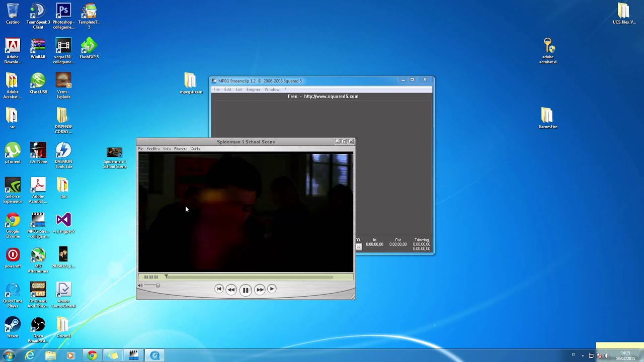This screenshot has width=644, height=362.
Task: Select the Adobe FormsCentral desktop icon
Action: pyautogui.click(x=63, y=295)
